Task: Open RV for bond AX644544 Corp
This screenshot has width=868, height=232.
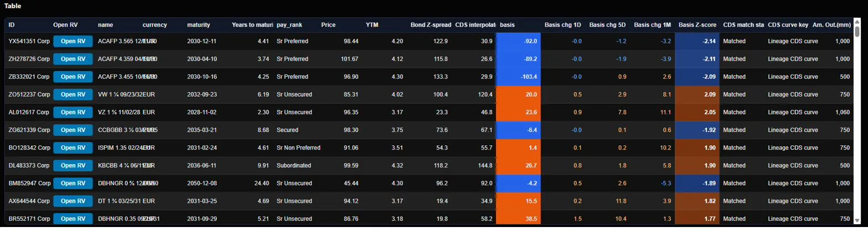Action: 73,201
